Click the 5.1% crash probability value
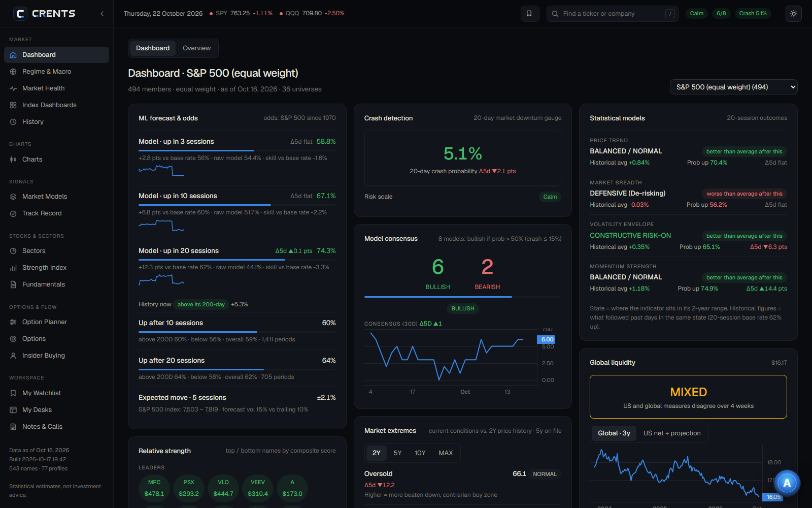 463,153
